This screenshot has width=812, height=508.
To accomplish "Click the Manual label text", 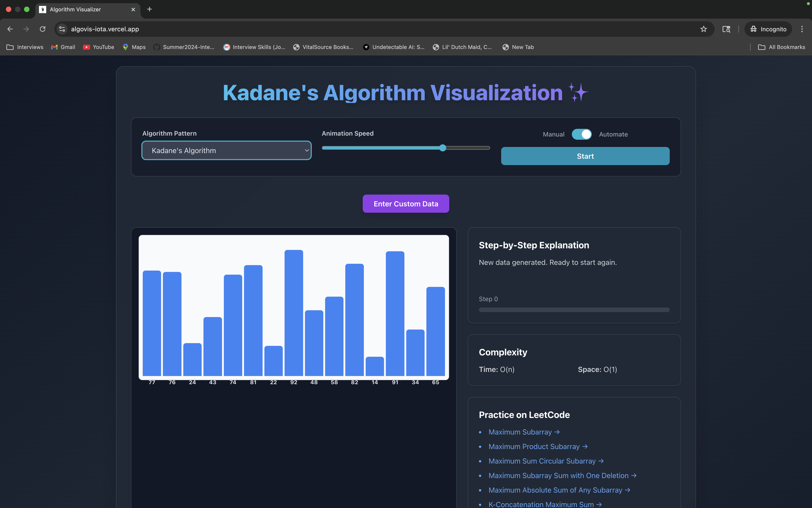I will pyautogui.click(x=554, y=134).
